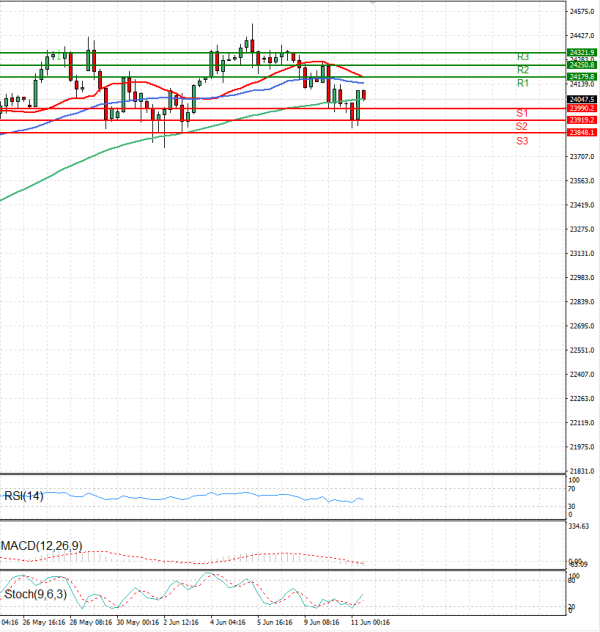Click the 22551.0 price axis label
Image resolution: width=600 pixels, height=632 pixels.
point(582,350)
